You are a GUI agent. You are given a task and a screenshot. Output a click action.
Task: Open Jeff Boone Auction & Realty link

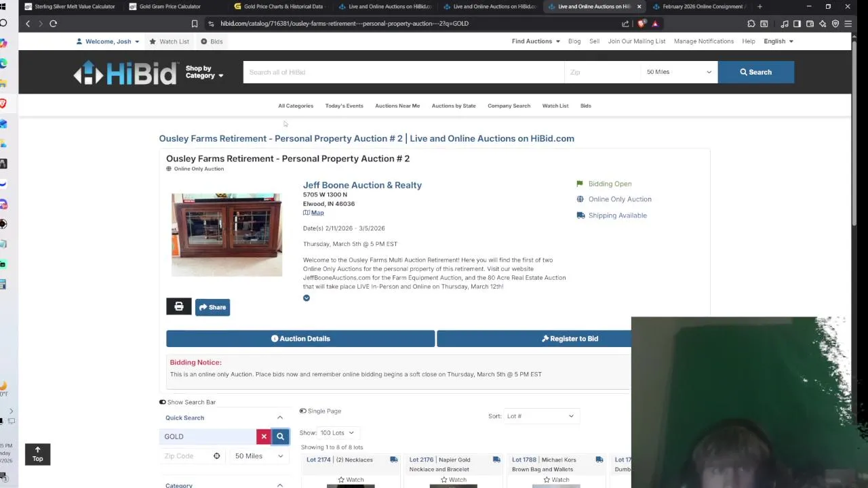click(x=362, y=185)
